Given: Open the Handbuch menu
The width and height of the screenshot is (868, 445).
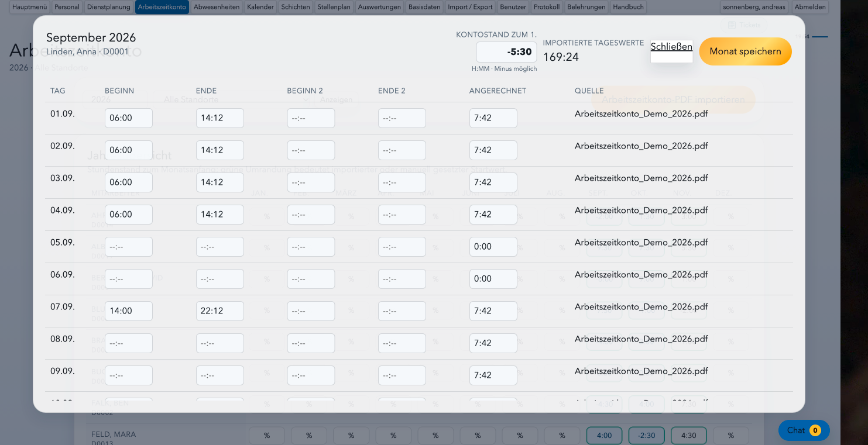Looking at the screenshot, I should coord(629,7).
